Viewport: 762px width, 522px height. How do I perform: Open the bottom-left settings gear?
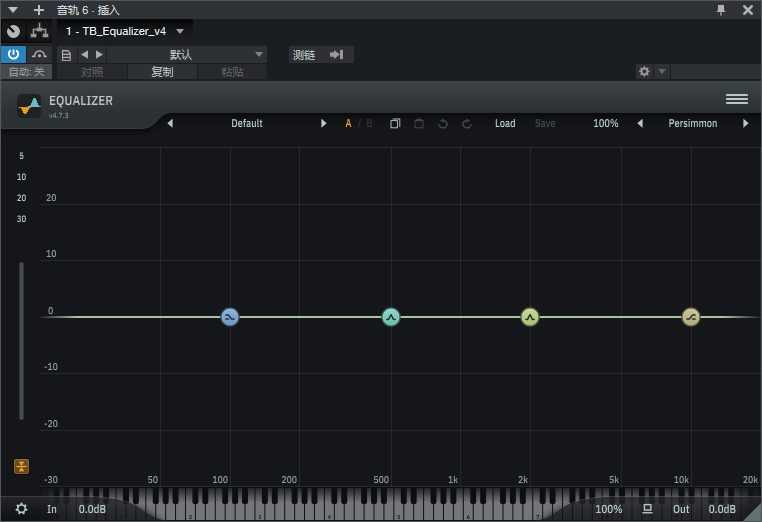[21, 509]
